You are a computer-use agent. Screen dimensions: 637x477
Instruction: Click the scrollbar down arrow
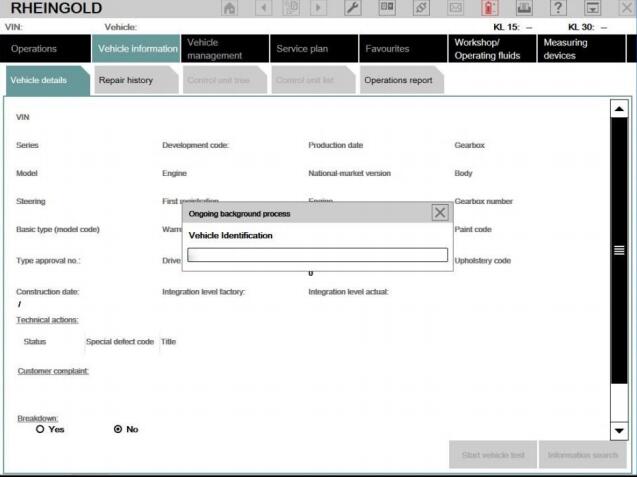(x=619, y=431)
